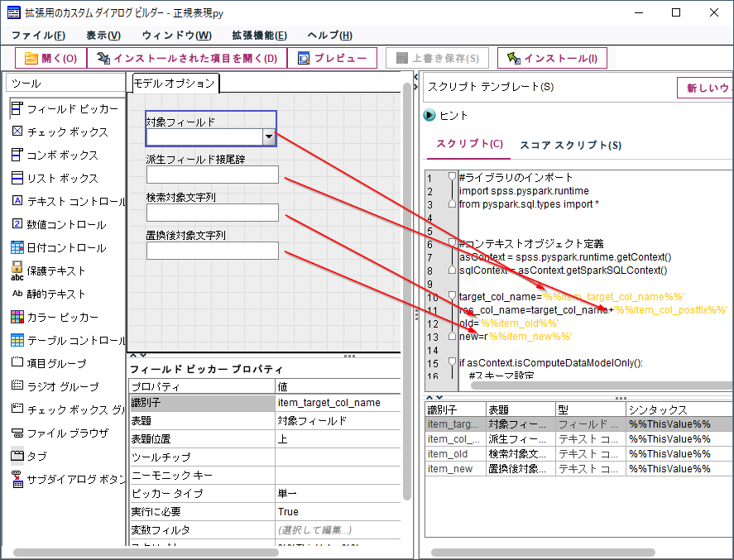Select the ファイル ブラウザ tool
734x560 pixels.
pyautogui.click(x=60, y=433)
